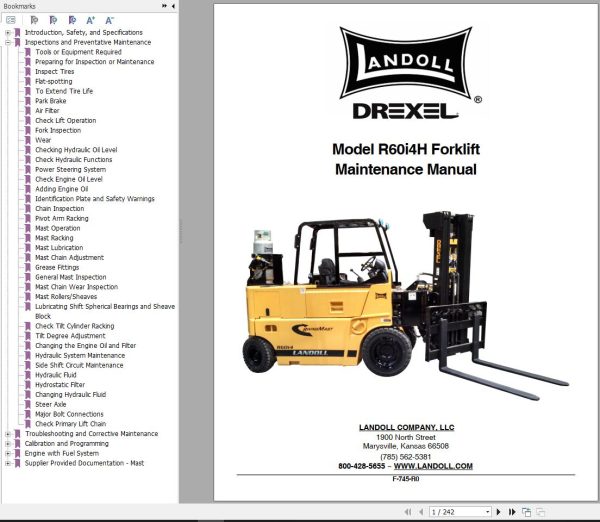Select the Mast Racking bookmark
The width and height of the screenshot is (600, 522).
pos(54,238)
